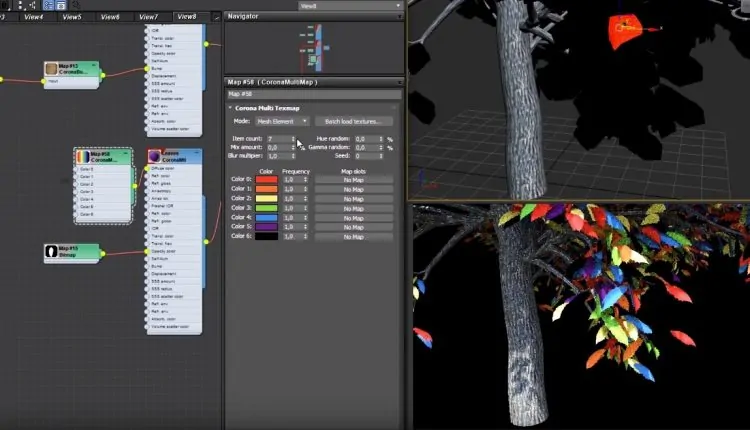Click the Map #13 node thumbnail icon
The width and height of the screenshot is (750, 430).
(52, 69)
